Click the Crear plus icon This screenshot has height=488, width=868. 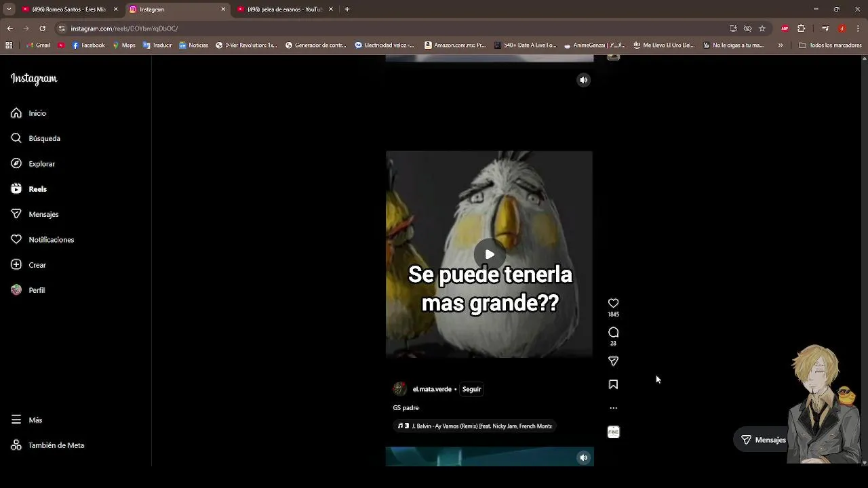coord(16,265)
